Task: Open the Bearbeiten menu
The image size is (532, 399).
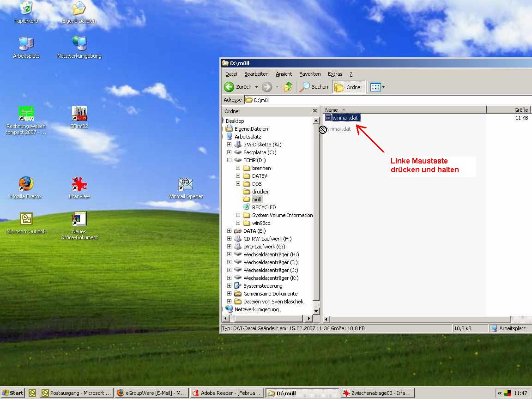Action: tap(256, 74)
